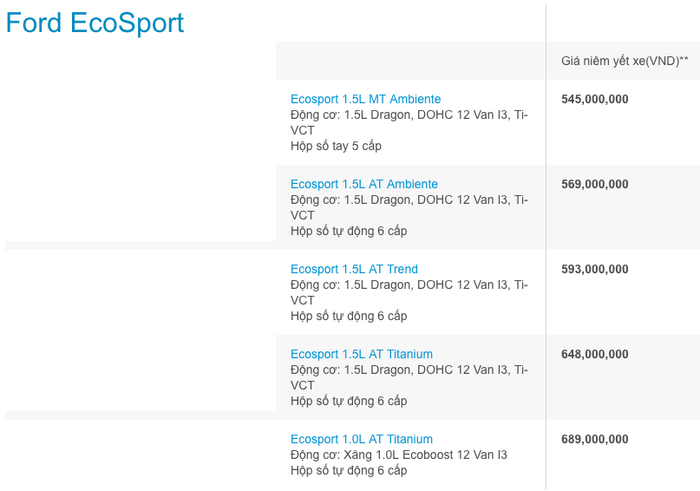The width and height of the screenshot is (700, 491).
Task: Click gearbox text under 1.5L AT Ambiente
Action: pos(348,231)
